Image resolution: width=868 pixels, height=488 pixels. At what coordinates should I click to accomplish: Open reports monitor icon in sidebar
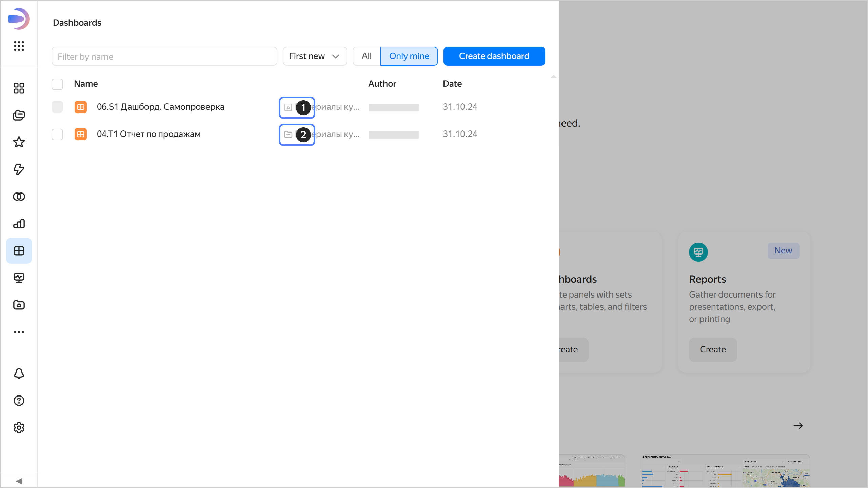coord(19,278)
